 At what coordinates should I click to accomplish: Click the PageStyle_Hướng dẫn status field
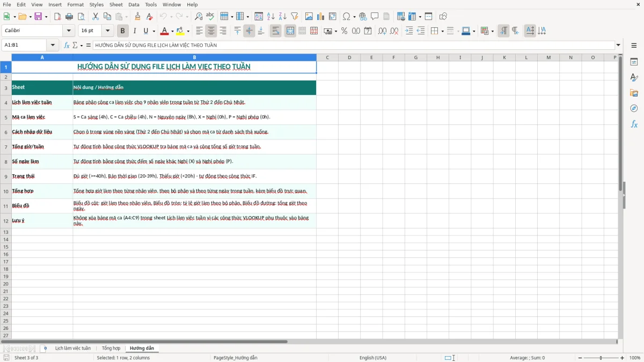click(236, 358)
